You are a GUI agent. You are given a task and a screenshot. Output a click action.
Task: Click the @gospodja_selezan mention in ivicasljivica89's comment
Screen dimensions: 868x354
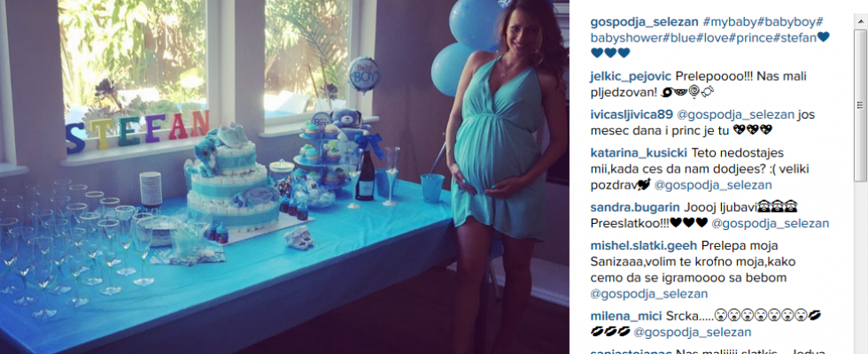(734, 115)
